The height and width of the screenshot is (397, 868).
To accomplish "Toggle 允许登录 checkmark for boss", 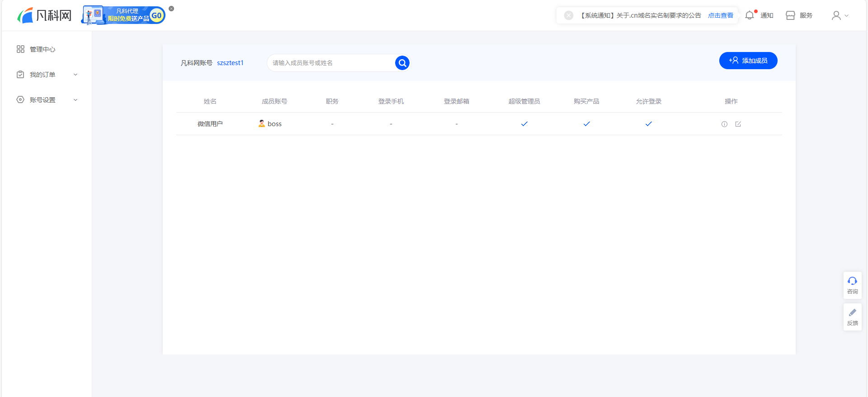I will click(648, 124).
